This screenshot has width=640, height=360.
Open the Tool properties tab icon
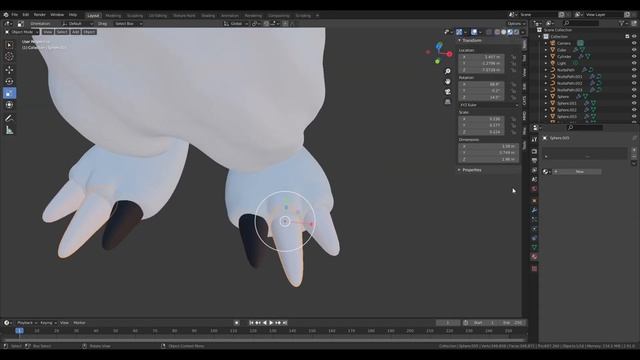coord(534,140)
